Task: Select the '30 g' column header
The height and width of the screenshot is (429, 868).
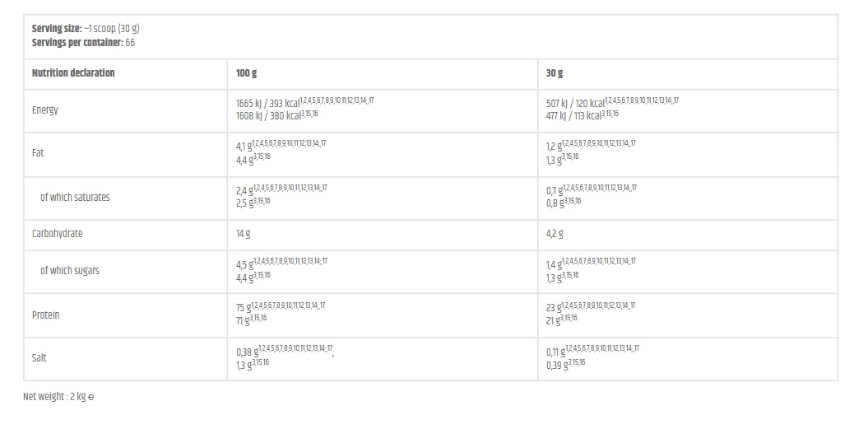Action: (555, 73)
